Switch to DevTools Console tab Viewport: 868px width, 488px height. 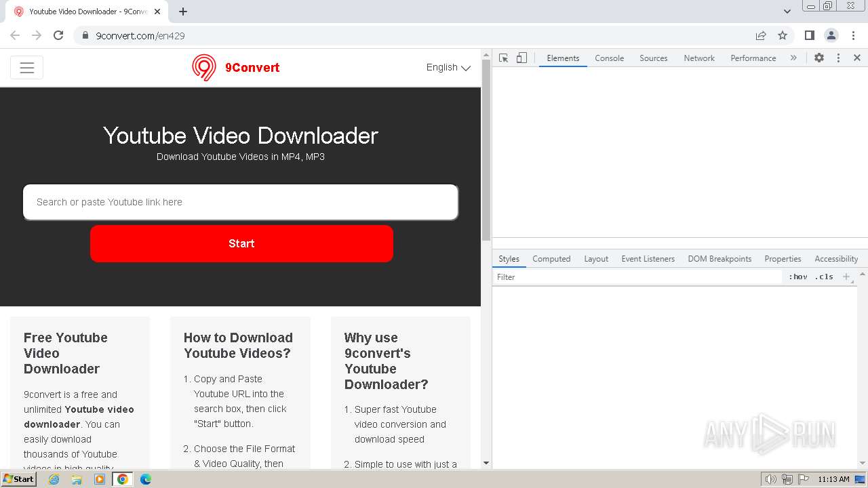coord(609,58)
